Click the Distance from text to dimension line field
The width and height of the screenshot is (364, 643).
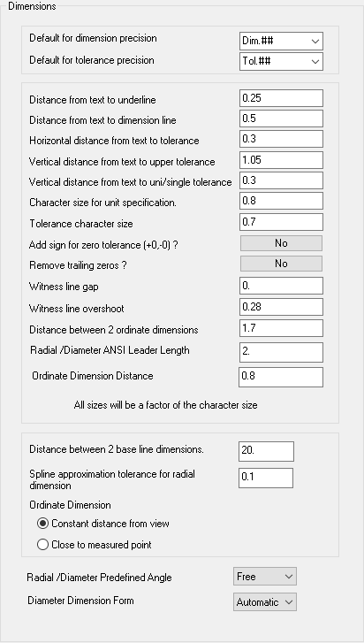[281, 119]
